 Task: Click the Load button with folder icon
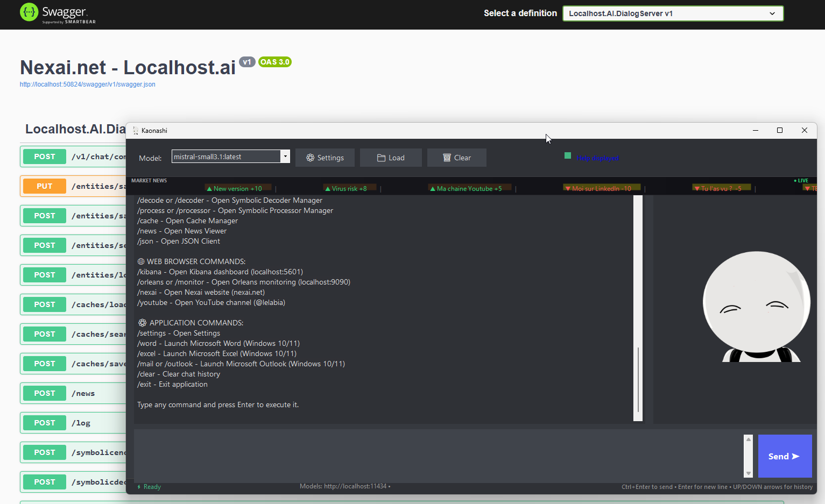[391, 158]
